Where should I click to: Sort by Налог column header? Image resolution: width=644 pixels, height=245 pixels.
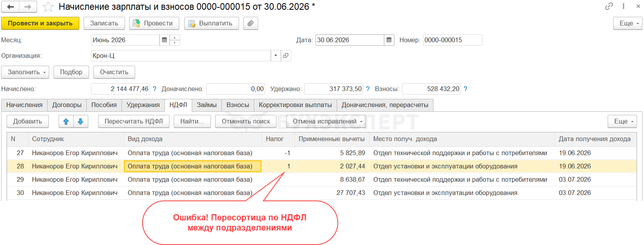[278, 139]
